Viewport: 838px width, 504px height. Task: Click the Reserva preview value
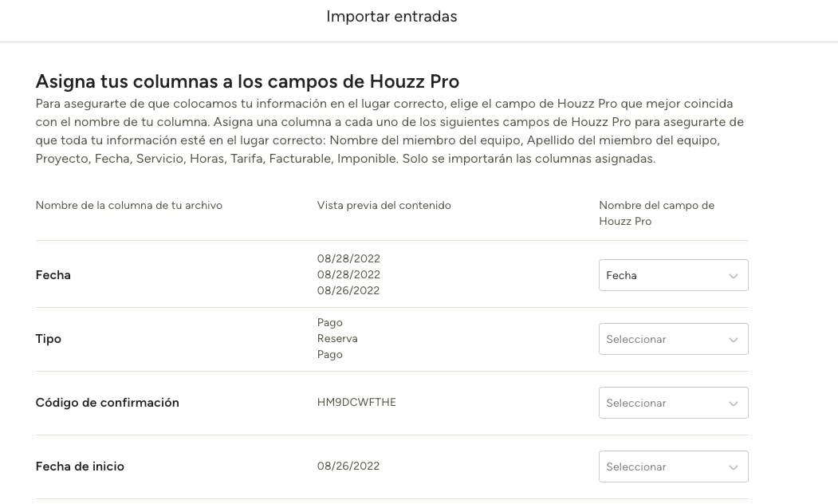[x=337, y=338]
